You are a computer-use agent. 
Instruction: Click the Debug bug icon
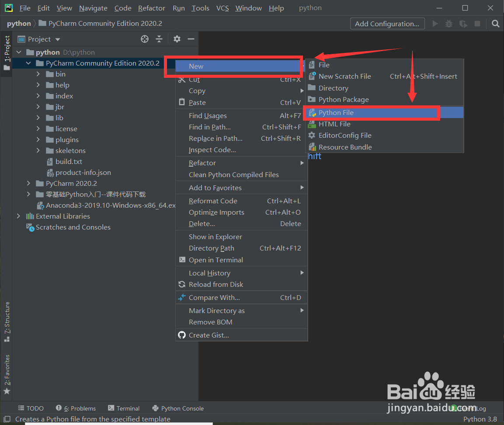(x=449, y=24)
